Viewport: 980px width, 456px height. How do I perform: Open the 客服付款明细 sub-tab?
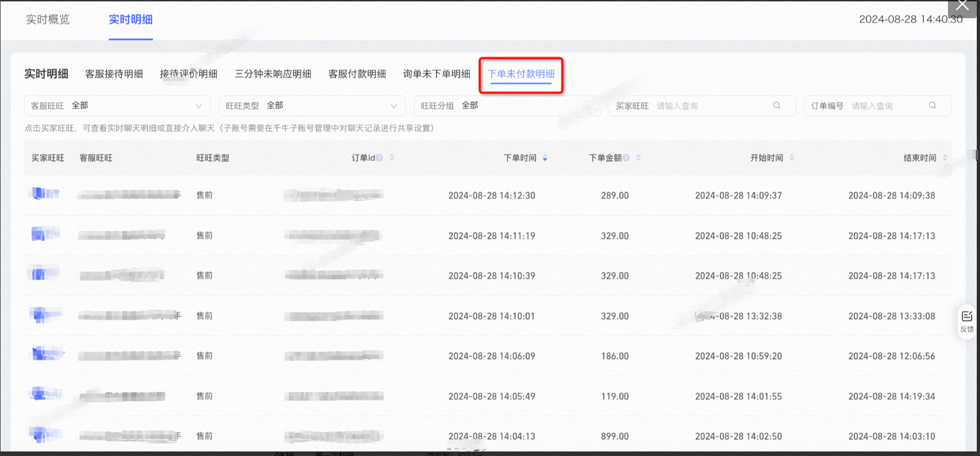pos(357,74)
